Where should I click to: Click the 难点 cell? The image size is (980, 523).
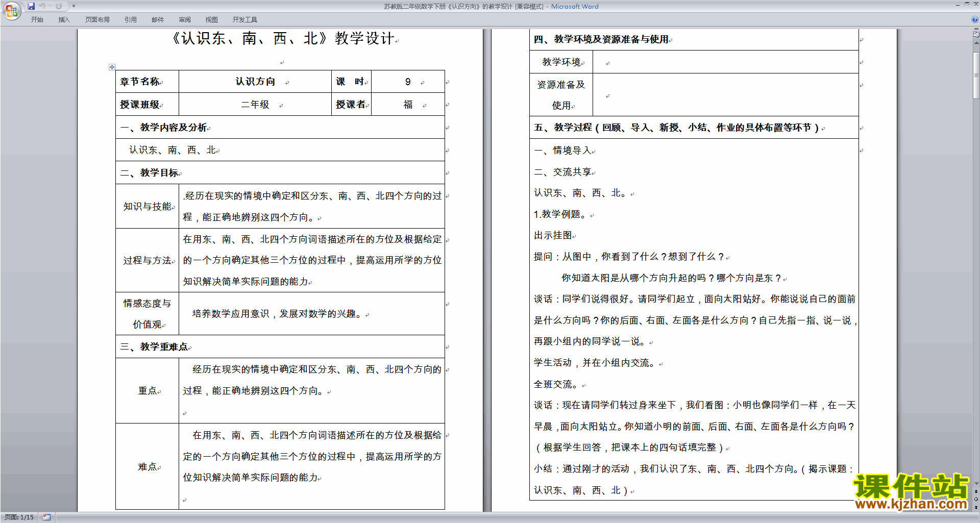[x=147, y=467]
